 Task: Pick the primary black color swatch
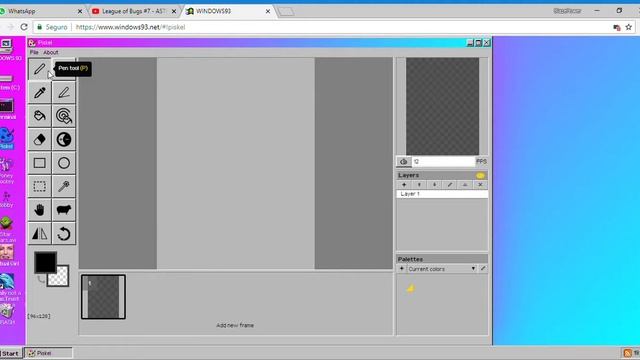coord(45,262)
